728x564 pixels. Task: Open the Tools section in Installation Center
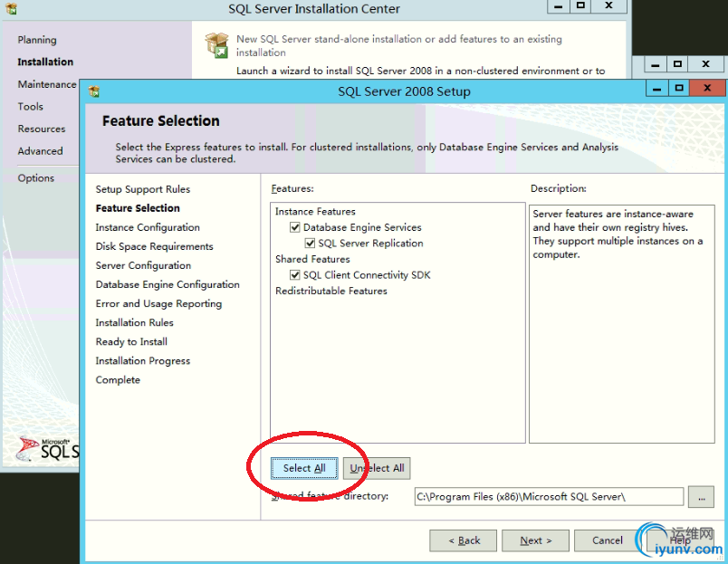coord(31,107)
